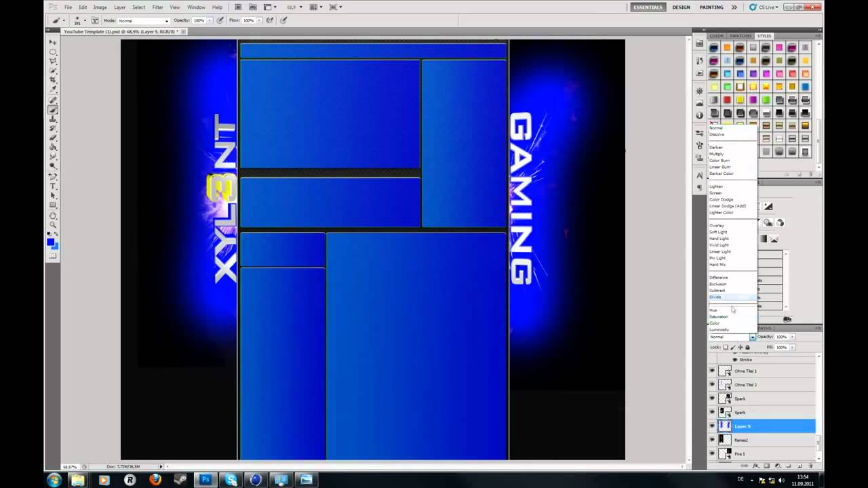Hide the Fire 5 layer

[712, 453]
